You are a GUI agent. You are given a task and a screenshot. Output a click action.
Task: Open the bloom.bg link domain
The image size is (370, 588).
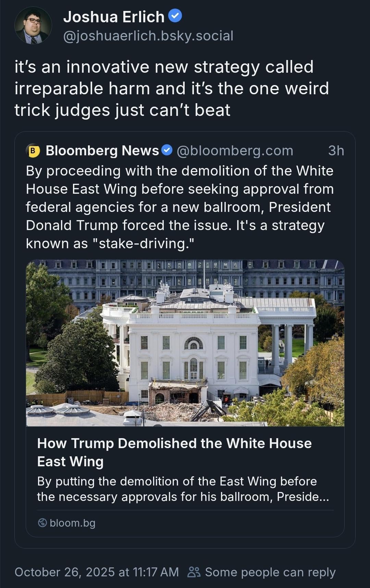tap(73, 523)
